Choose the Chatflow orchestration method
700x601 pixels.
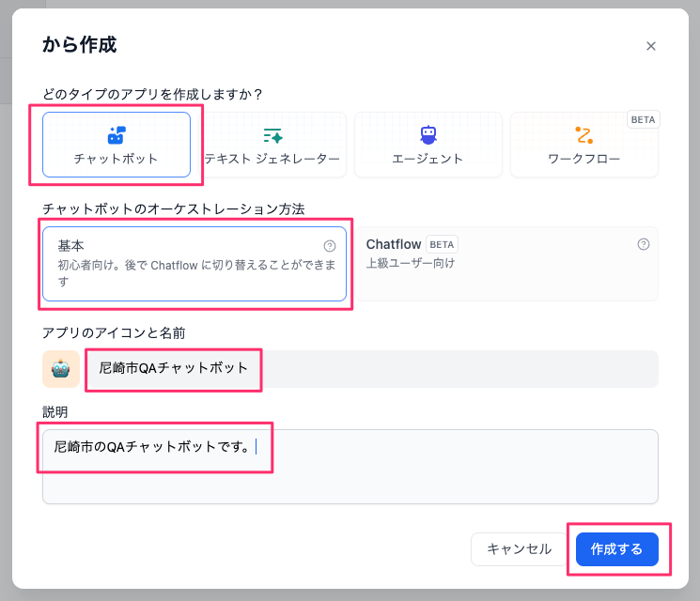point(506,264)
